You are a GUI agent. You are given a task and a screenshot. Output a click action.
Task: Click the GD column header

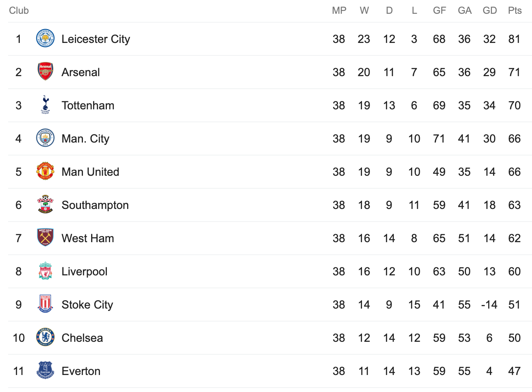tap(489, 11)
